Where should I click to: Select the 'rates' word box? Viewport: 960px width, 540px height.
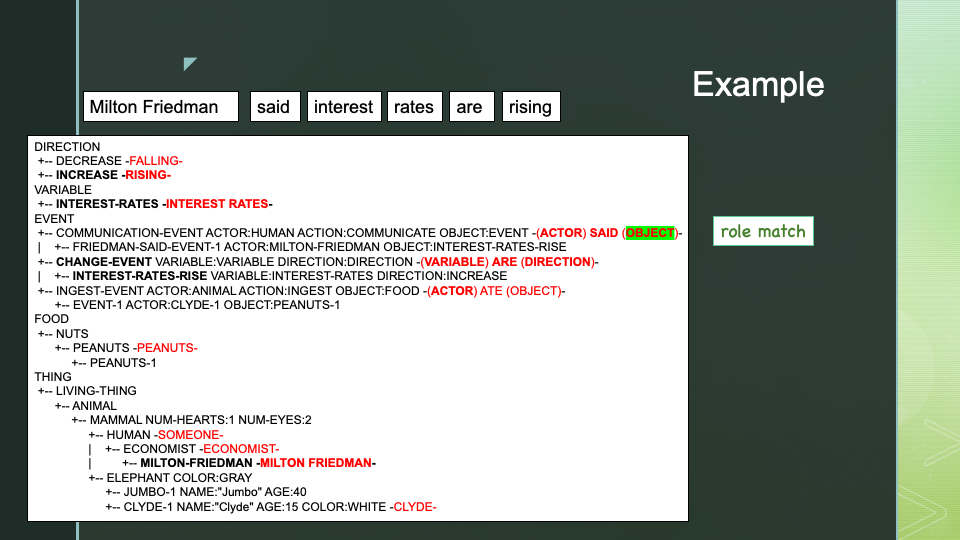[x=414, y=107]
